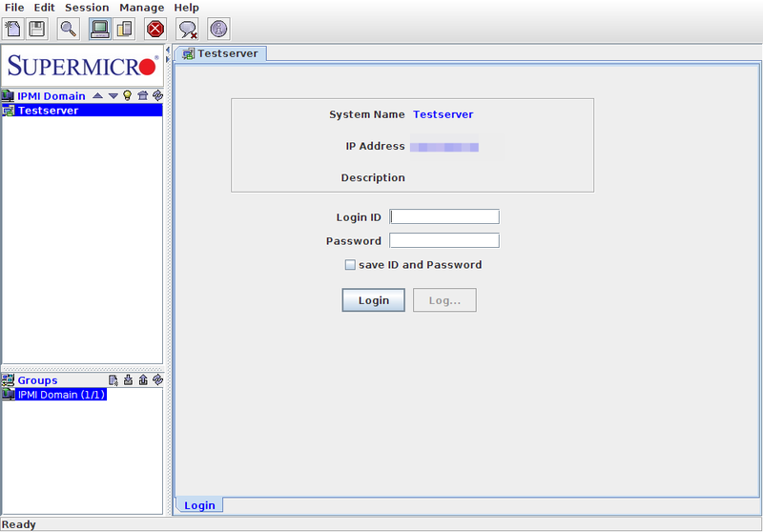The width and height of the screenshot is (763, 532).
Task: Click the Ready status bar text
Action: click(18, 524)
